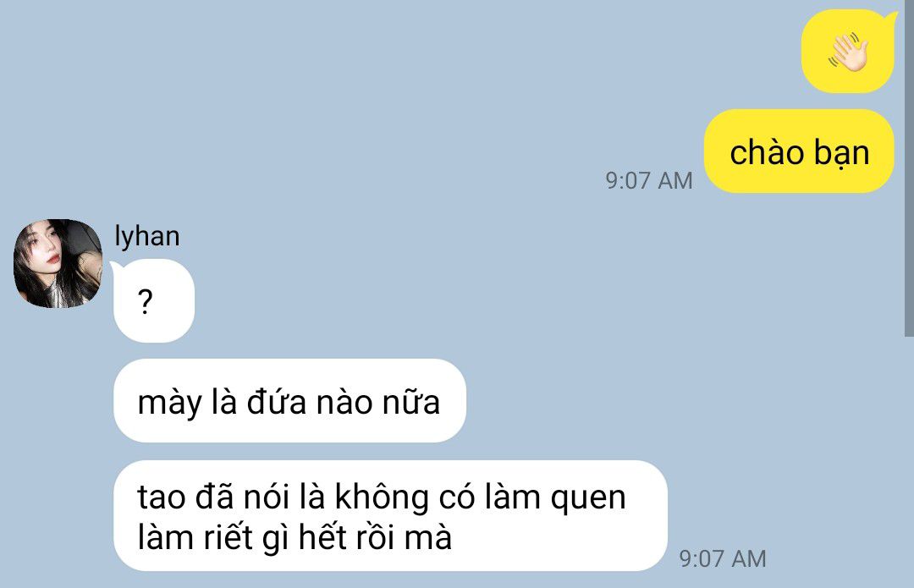This screenshot has height=588, width=914.
Task: Click the vertical scrollbar thumb on right edge
Action: click(x=909, y=168)
